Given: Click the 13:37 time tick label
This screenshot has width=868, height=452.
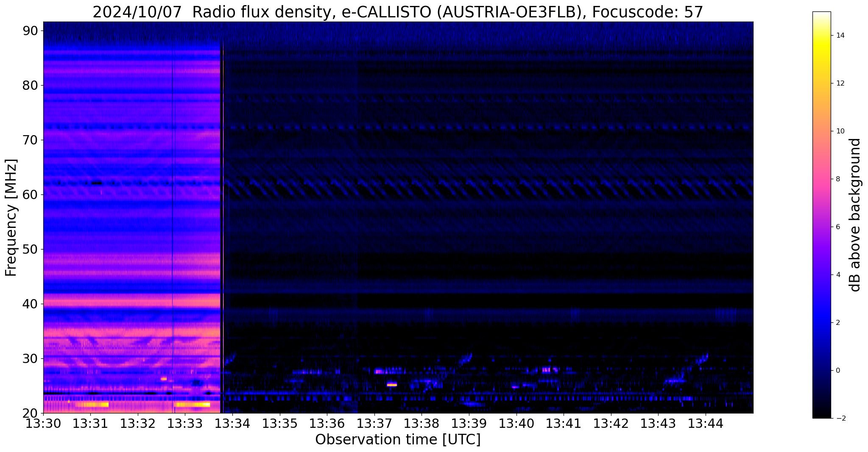Looking at the screenshot, I should click(374, 423).
